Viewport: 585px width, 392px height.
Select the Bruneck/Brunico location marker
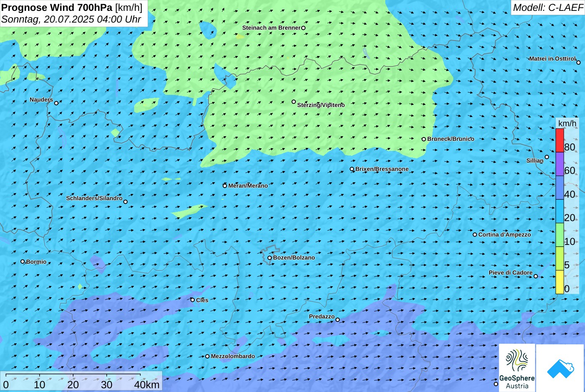coord(424,139)
